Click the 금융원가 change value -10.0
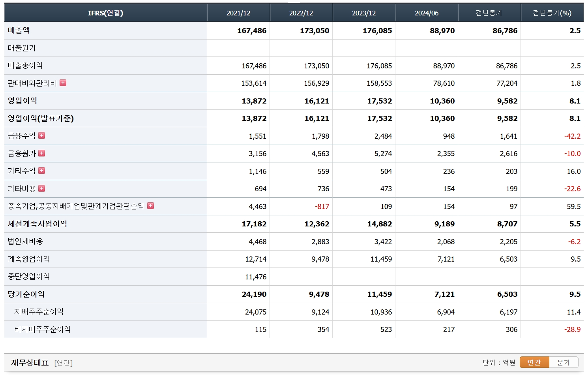The width and height of the screenshot is (588, 375). coord(573,154)
